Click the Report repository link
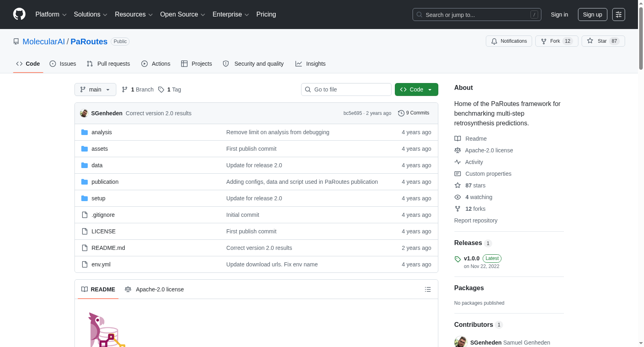The width and height of the screenshot is (644, 347). [x=476, y=220]
